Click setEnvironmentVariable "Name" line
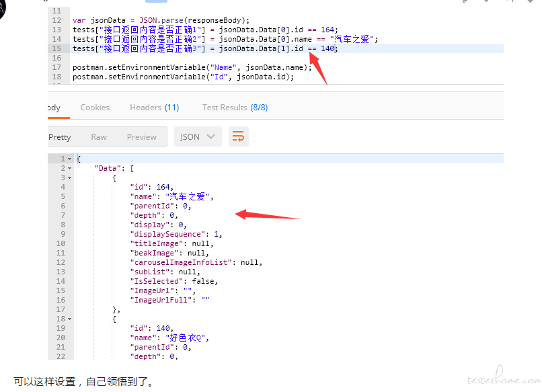Viewport: 542px width, 392px height. (192, 67)
